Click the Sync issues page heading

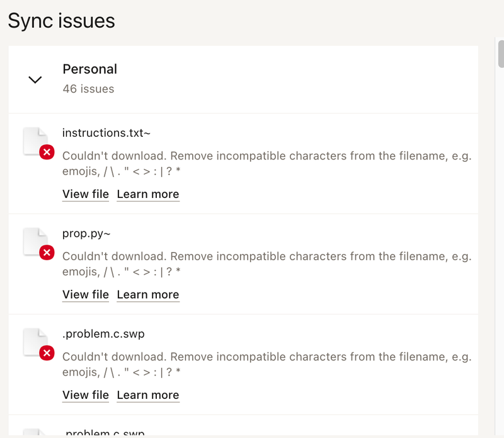coord(61,20)
